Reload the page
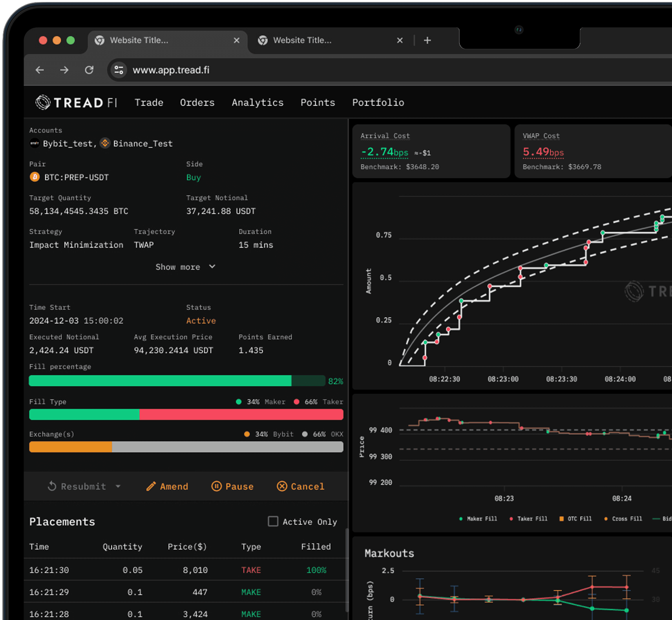This screenshot has width=672, height=620. tap(89, 70)
